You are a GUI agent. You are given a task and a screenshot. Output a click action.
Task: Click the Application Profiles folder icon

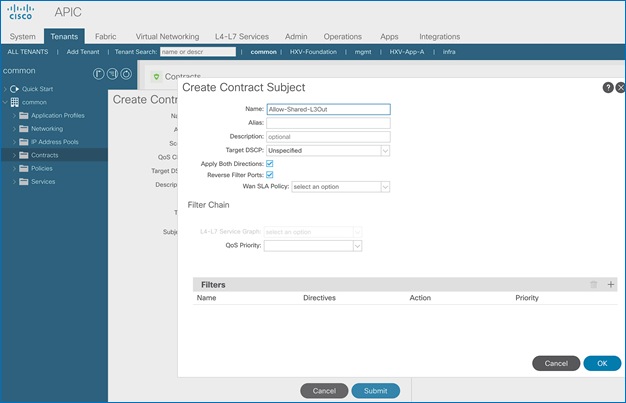point(24,115)
